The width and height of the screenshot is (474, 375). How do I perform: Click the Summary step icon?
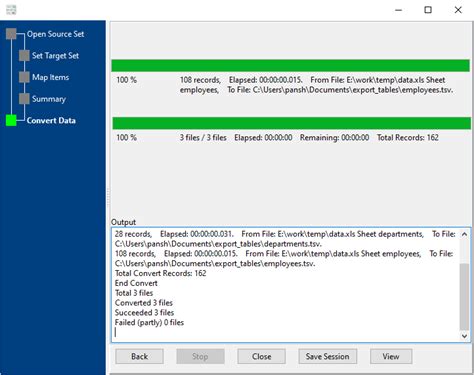click(x=24, y=99)
